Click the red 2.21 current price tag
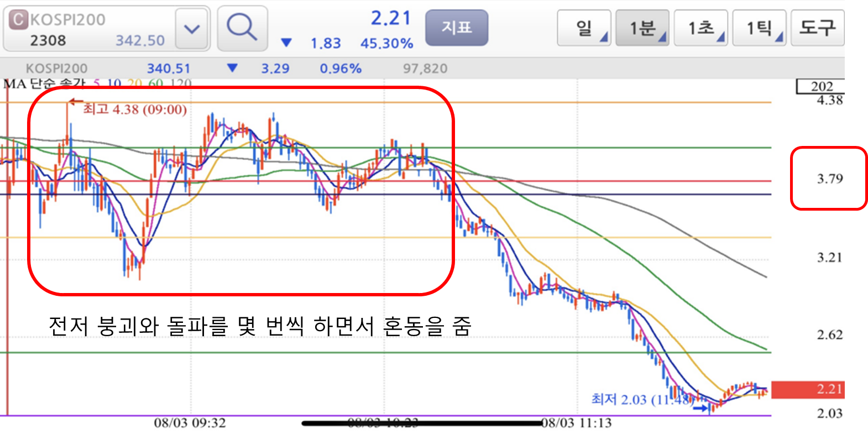This screenshot has width=868, height=434. click(808, 390)
